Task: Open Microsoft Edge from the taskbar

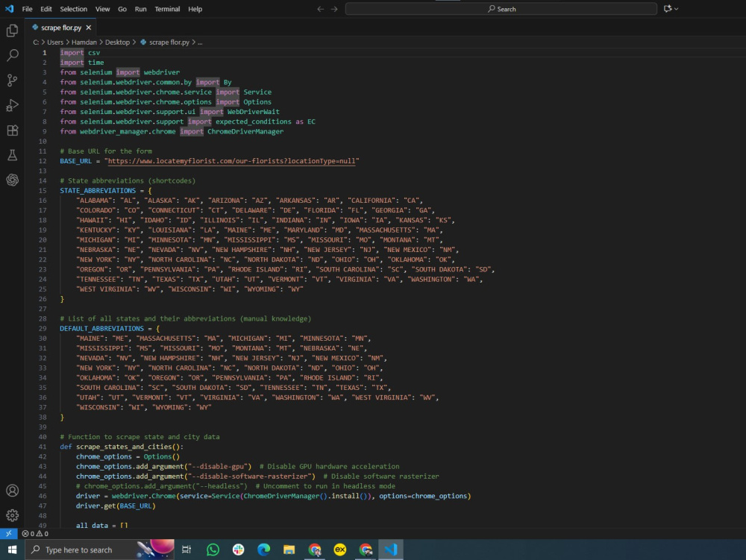Action: (x=263, y=550)
